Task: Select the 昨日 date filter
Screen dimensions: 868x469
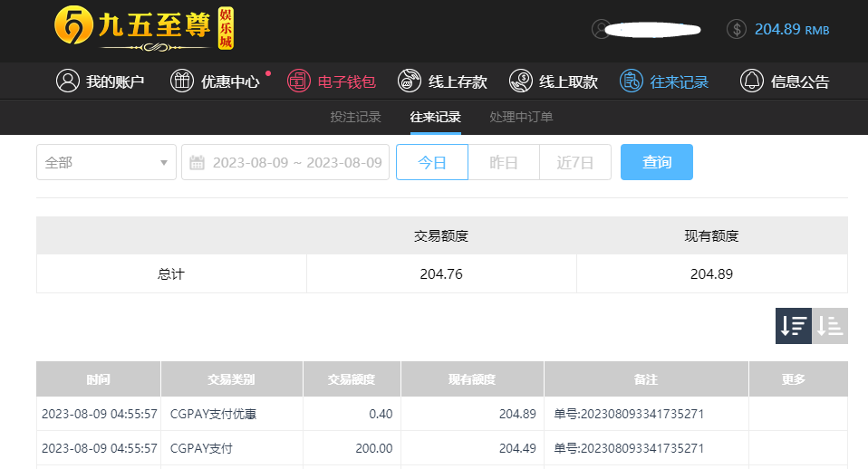Action: 504,162
